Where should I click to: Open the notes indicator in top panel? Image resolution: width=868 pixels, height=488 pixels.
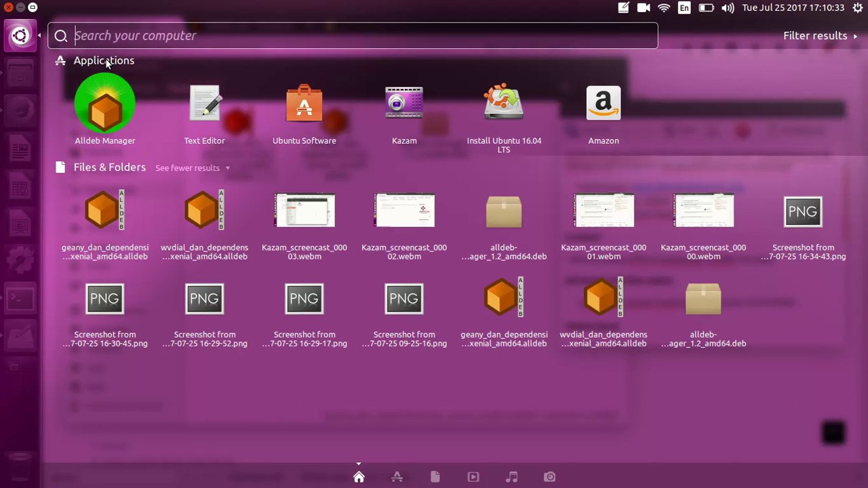click(x=623, y=8)
